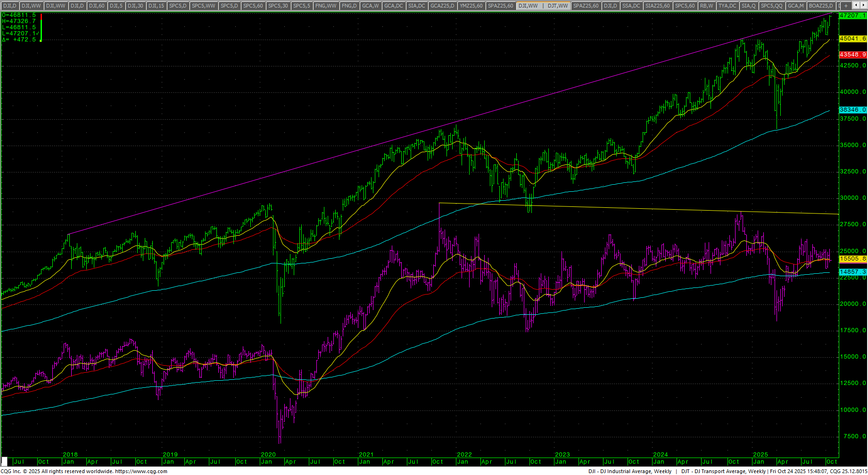The width and height of the screenshot is (868, 475).
Task: Open the RB,W chart tab
Action: tap(706, 6)
